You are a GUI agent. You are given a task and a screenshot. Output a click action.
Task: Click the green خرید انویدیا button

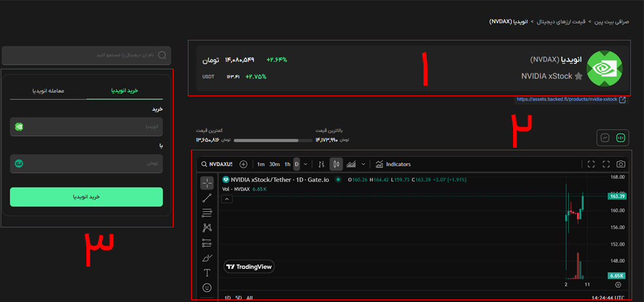pyautogui.click(x=86, y=197)
